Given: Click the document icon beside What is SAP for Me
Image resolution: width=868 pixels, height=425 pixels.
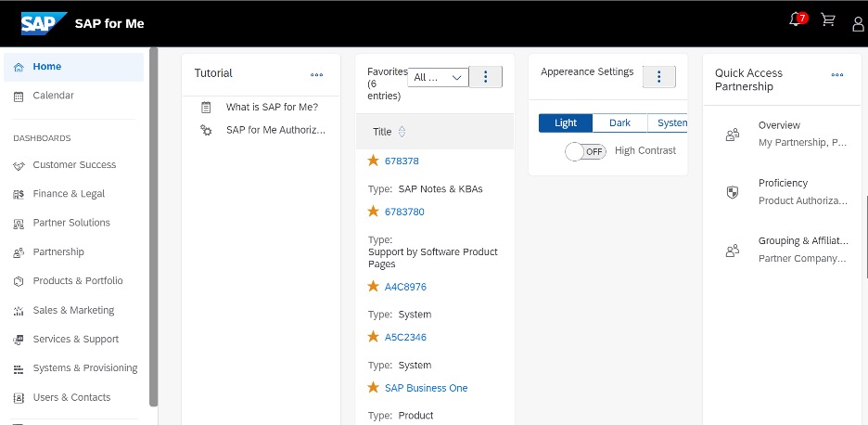Looking at the screenshot, I should [x=206, y=108].
